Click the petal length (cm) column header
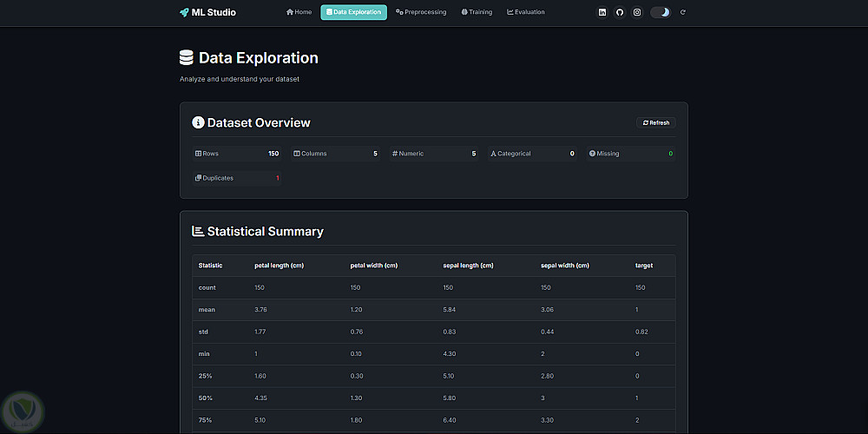The image size is (868, 434). (x=279, y=266)
